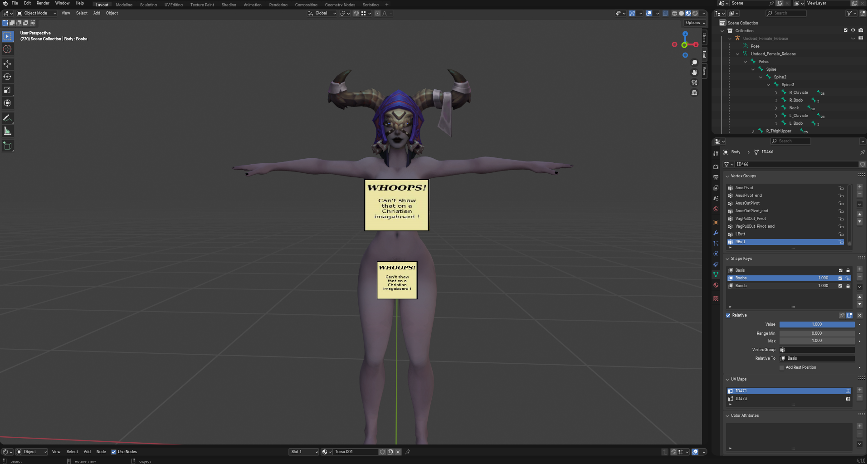Select the RButt vertex group
Screen dimensions: 868x464
click(785, 242)
